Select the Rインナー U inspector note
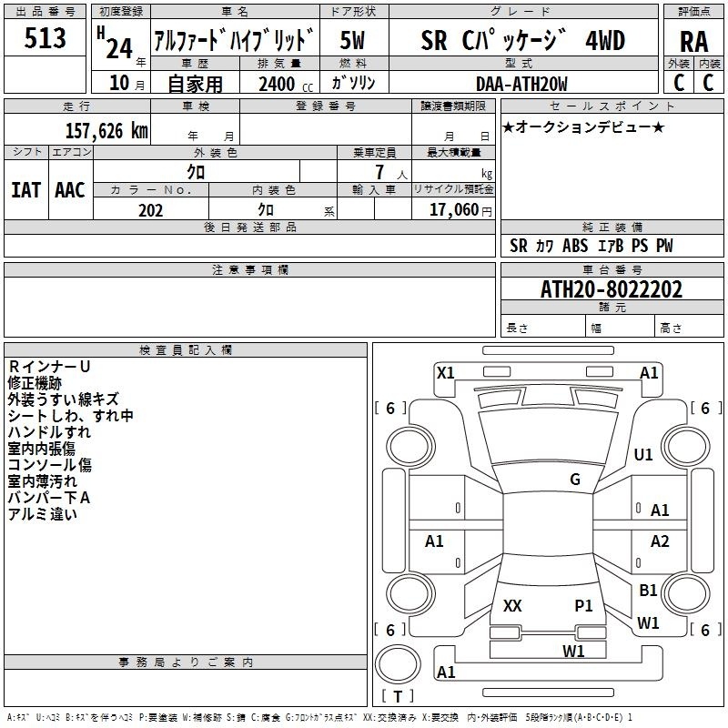Viewport: 728px width, 728px height. coord(49,366)
